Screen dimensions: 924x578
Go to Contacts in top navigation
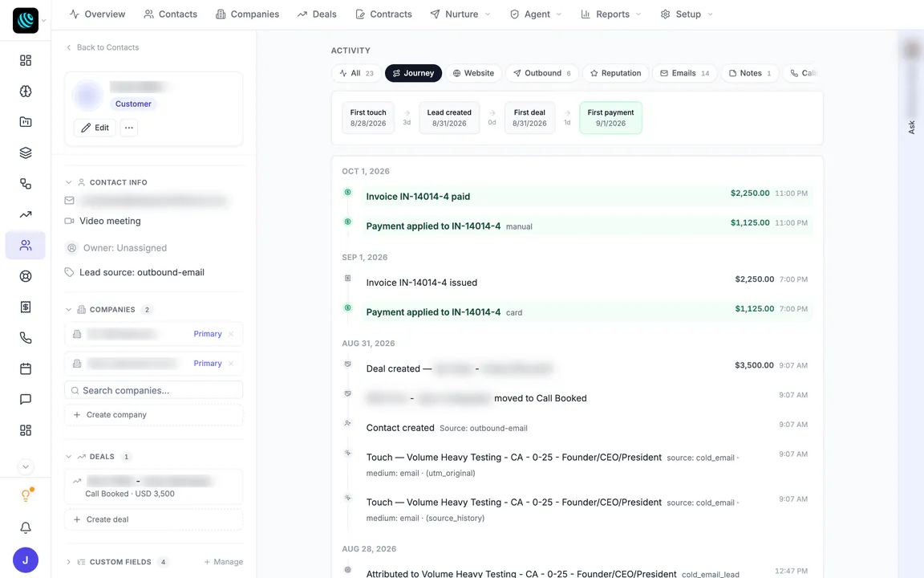[x=170, y=14]
